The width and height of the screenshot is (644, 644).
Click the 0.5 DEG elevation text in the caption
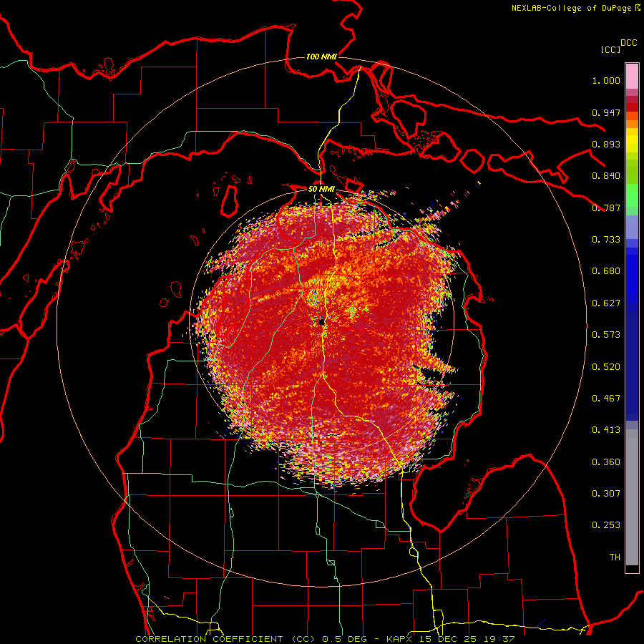pos(343,639)
